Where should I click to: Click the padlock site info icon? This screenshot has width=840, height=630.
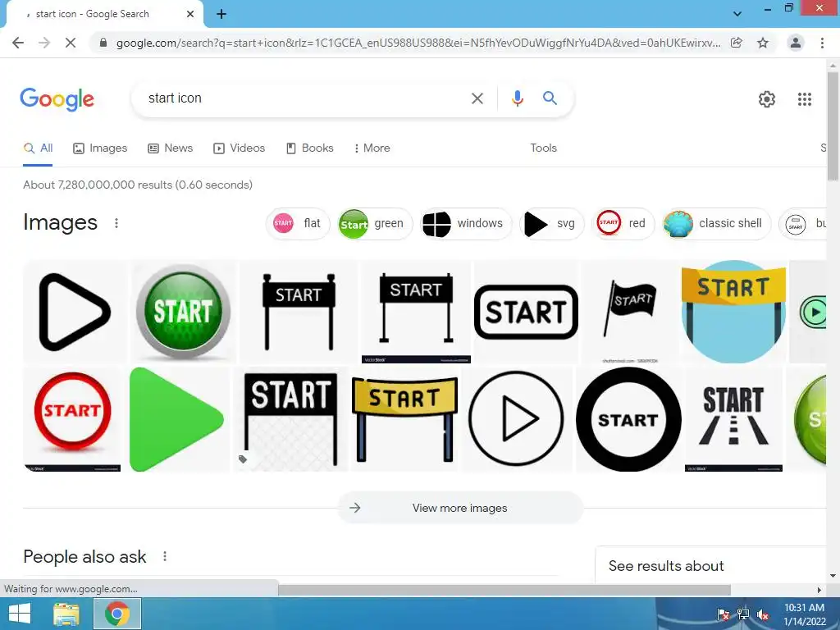click(103, 43)
